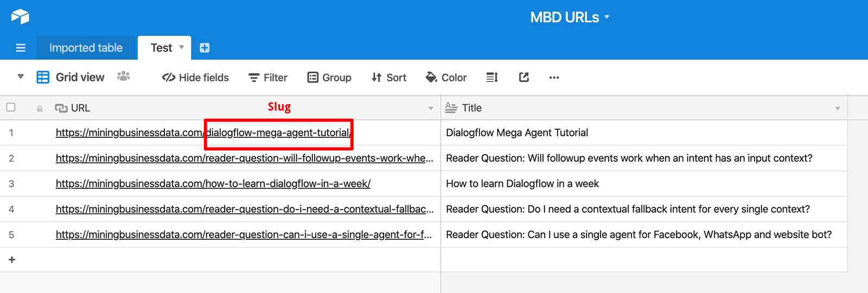Click the view collaborators people icon

(x=124, y=77)
